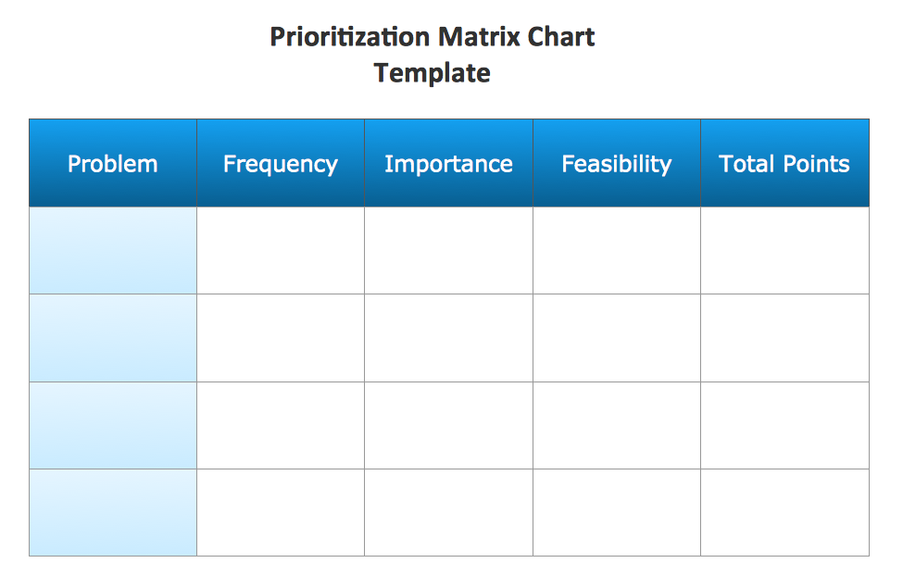903x588 pixels.
Task: Click the first row Total Points cell
Action: [x=784, y=251]
